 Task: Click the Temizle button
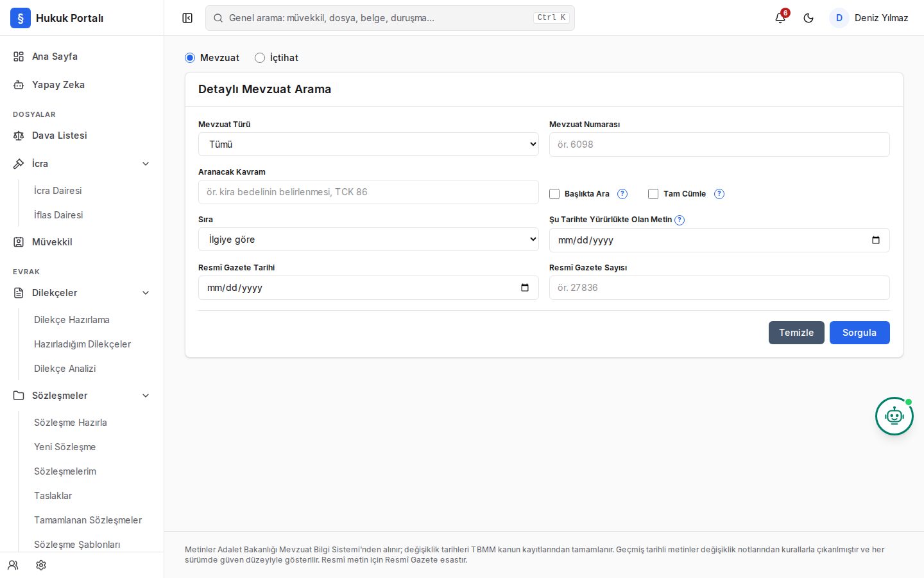[796, 333]
